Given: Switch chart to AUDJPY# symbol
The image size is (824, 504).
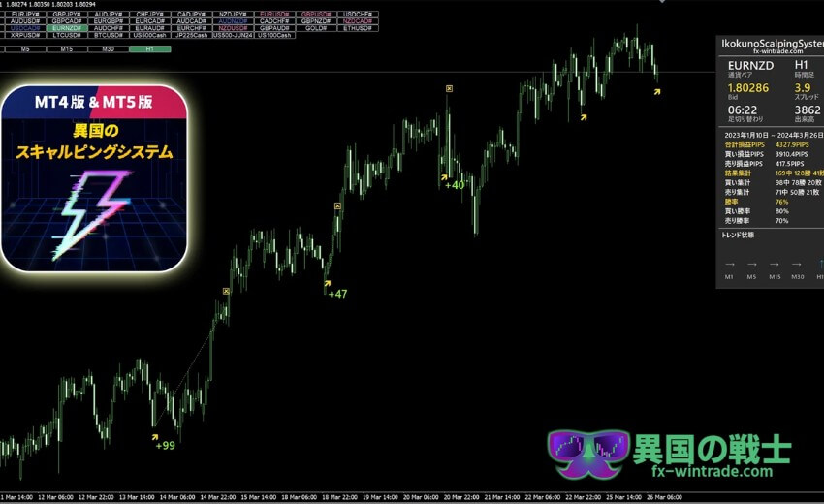Looking at the screenshot, I should pos(109,15).
